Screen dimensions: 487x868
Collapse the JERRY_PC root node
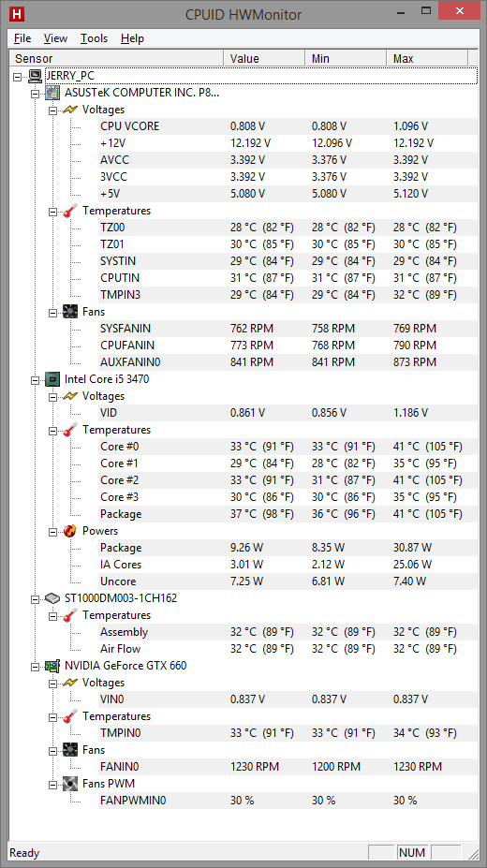tap(18, 76)
